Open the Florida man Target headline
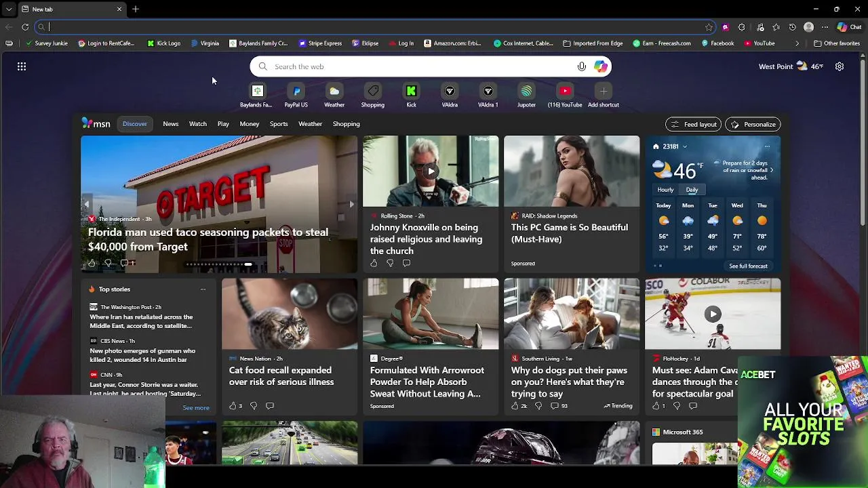This screenshot has width=868, height=488. click(x=208, y=239)
